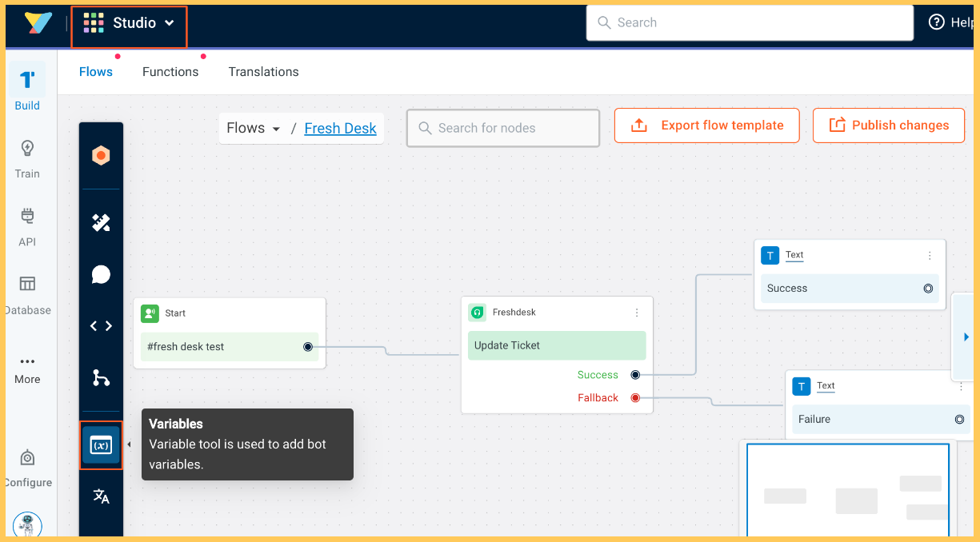Select the Failure message box
This screenshot has height=542, width=980.
point(881,419)
